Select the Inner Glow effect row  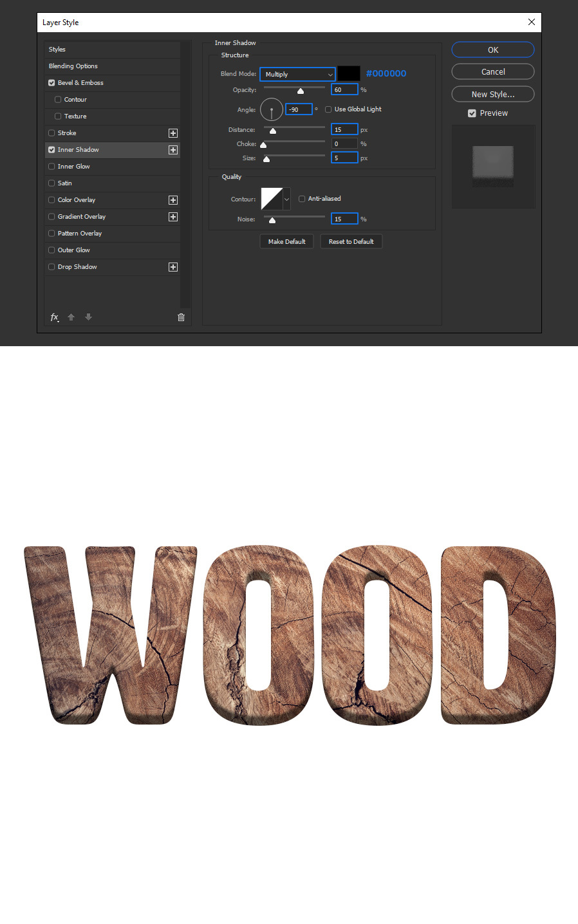(x=113, y=167)
